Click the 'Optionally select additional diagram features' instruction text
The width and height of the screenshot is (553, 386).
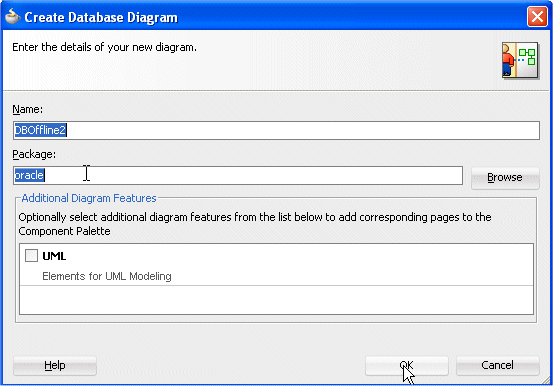[x=255, y=224]
